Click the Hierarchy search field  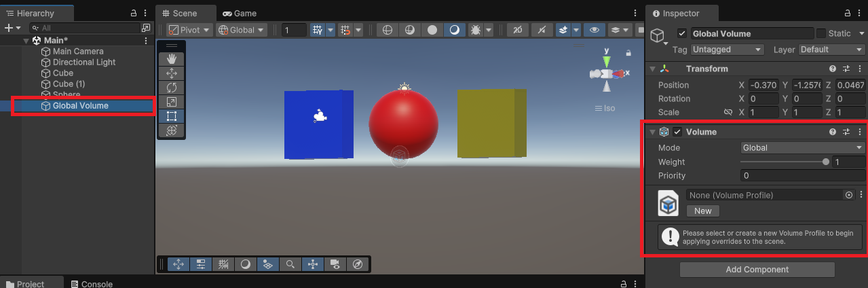(84, 28)
